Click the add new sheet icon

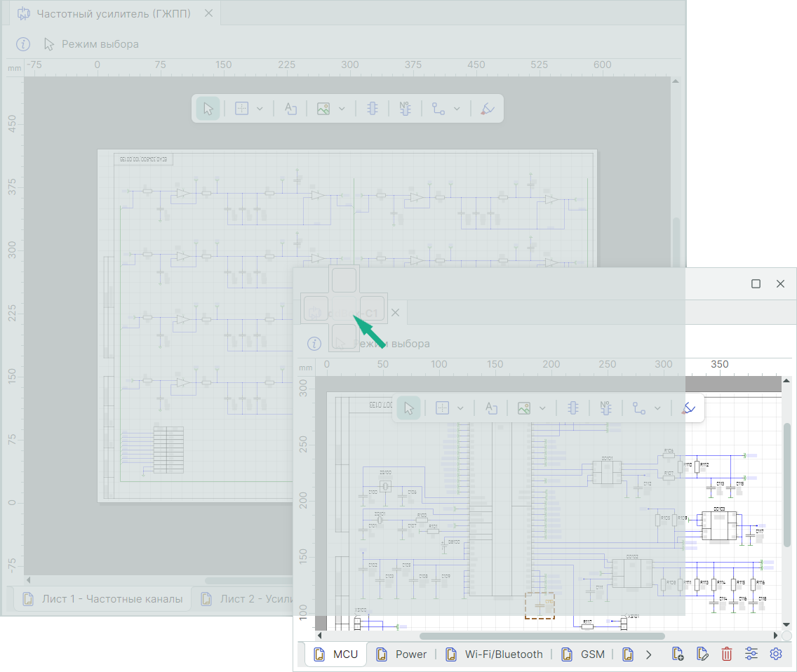(678, 654)
